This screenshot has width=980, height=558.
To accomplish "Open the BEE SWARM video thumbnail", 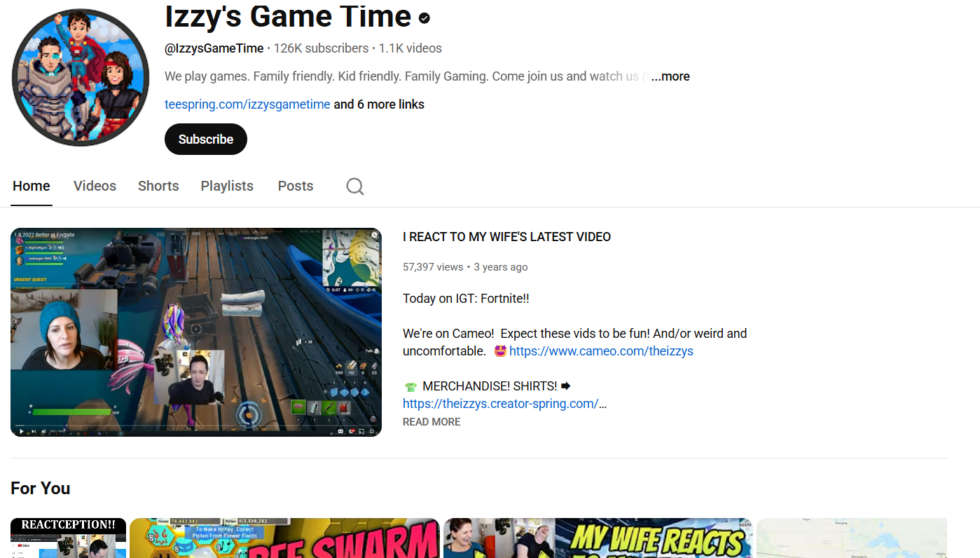I will click(x=284, y=538).
